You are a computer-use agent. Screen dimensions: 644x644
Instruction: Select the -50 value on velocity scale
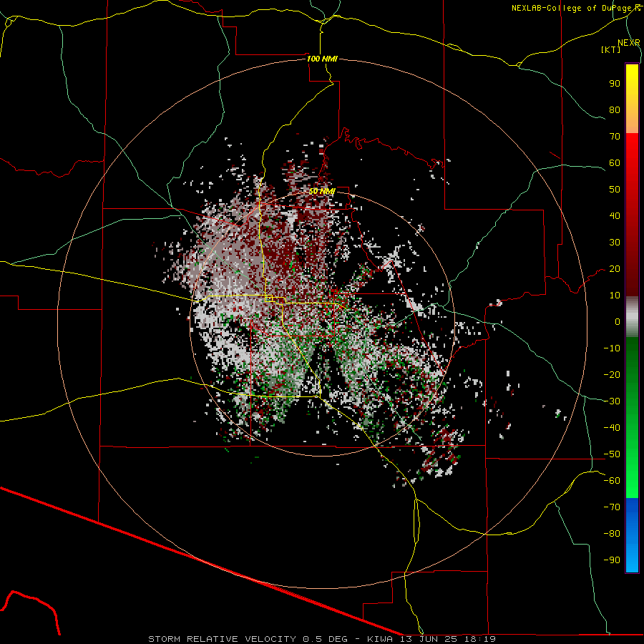tap(612, 454)
